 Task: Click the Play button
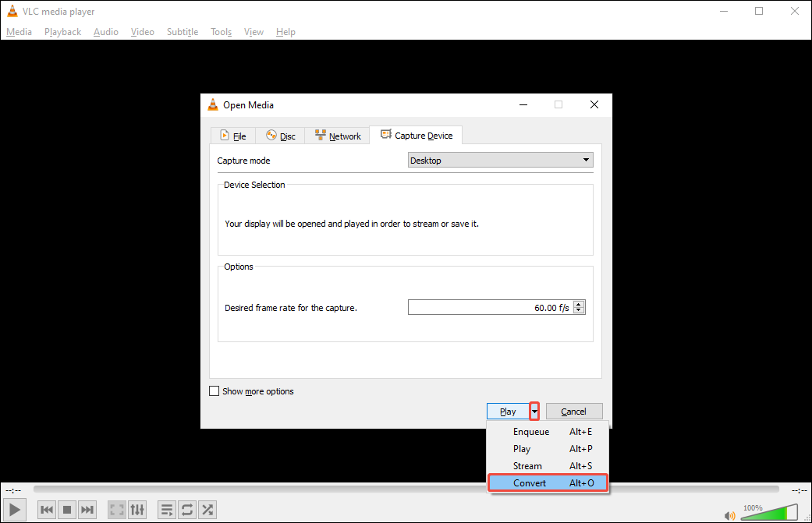(x=508, y=411)
